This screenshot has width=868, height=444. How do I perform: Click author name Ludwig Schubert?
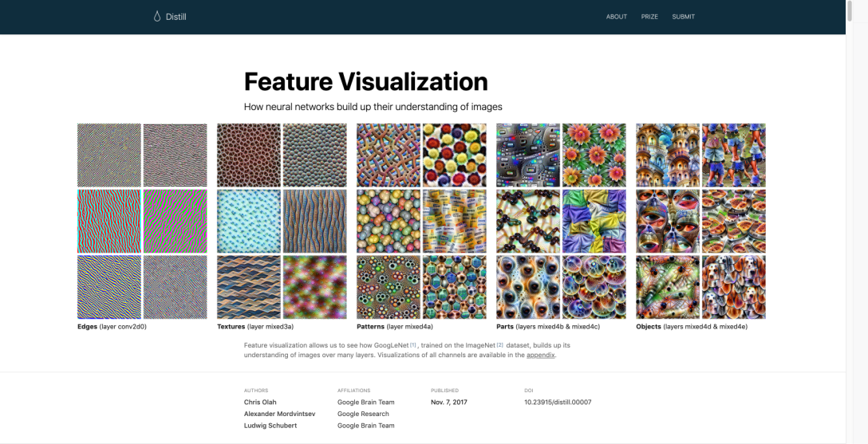[x=271, y=426]
